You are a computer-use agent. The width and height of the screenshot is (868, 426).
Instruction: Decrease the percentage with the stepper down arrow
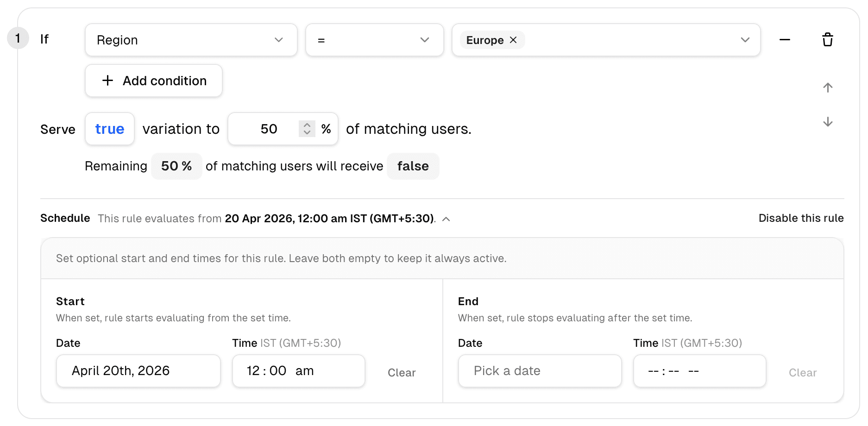[x=306, y=133]
